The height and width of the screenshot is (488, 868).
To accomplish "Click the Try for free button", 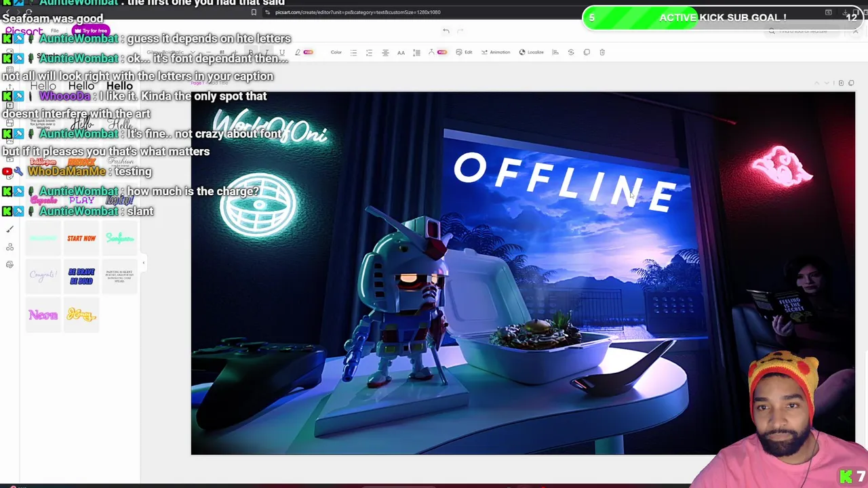I will (x=92, y=31).
